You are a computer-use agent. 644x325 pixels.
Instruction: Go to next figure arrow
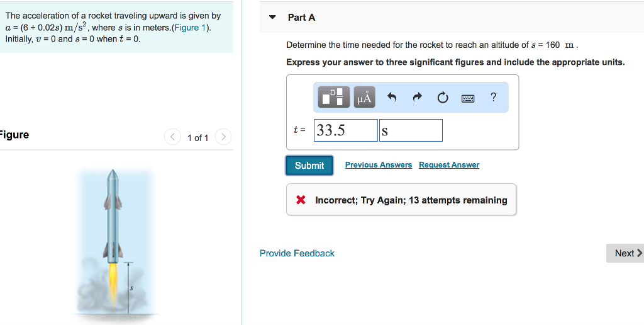point(223,137)
